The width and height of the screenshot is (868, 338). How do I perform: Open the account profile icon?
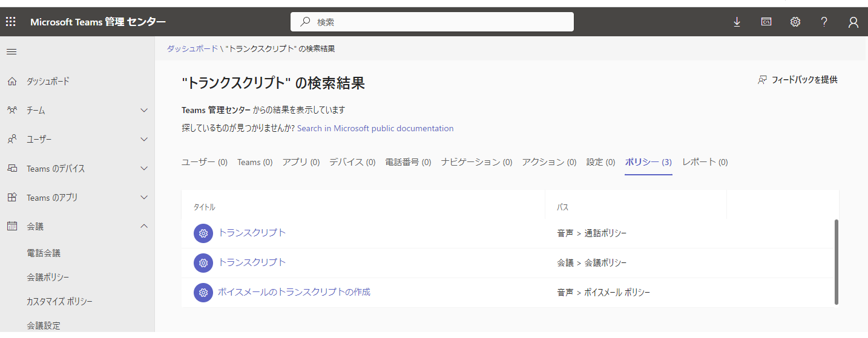853,22
